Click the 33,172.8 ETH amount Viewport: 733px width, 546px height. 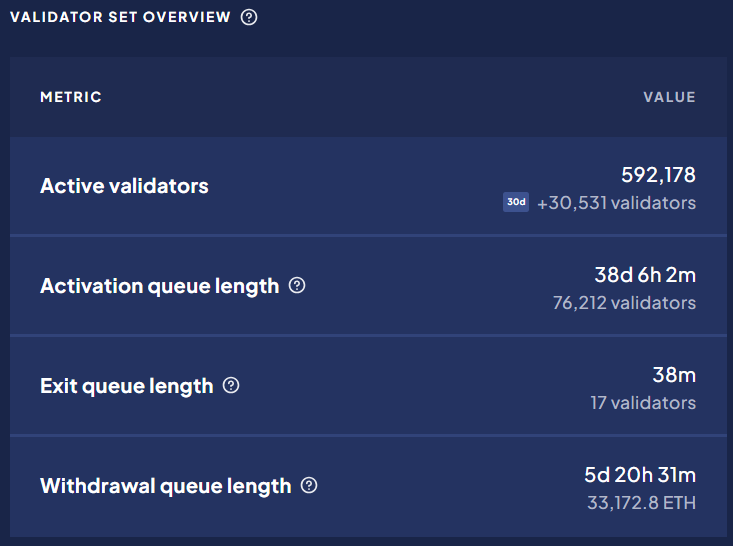click(x=641, y=503)
